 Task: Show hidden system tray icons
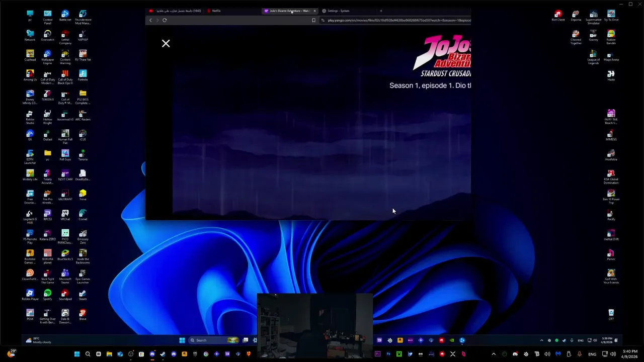click(494, 354)
